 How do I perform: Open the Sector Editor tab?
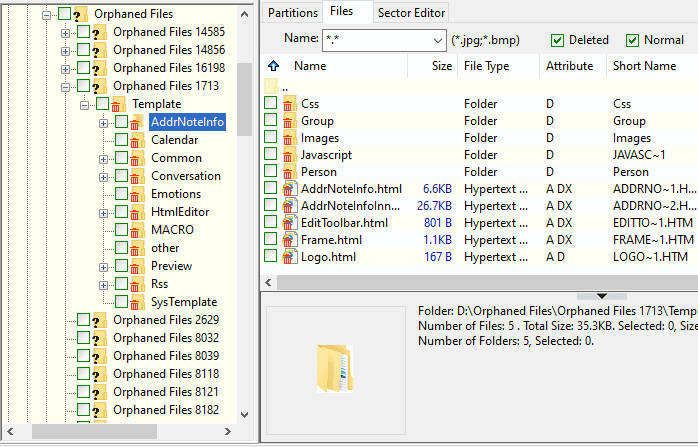coord(411,12)
